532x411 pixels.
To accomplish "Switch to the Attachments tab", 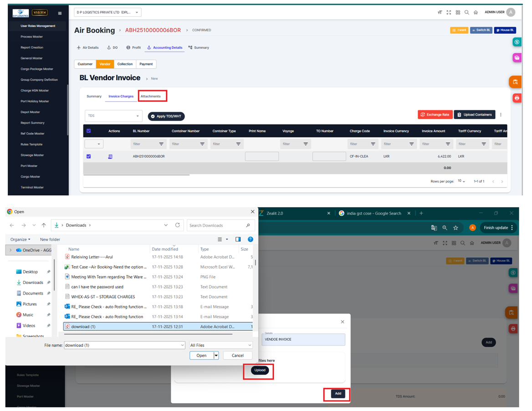I will point(151,96).
